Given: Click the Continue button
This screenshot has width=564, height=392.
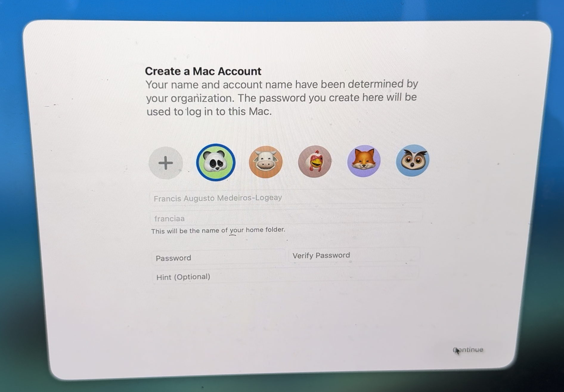Looking at the screenshot, I should coord(468,350).
